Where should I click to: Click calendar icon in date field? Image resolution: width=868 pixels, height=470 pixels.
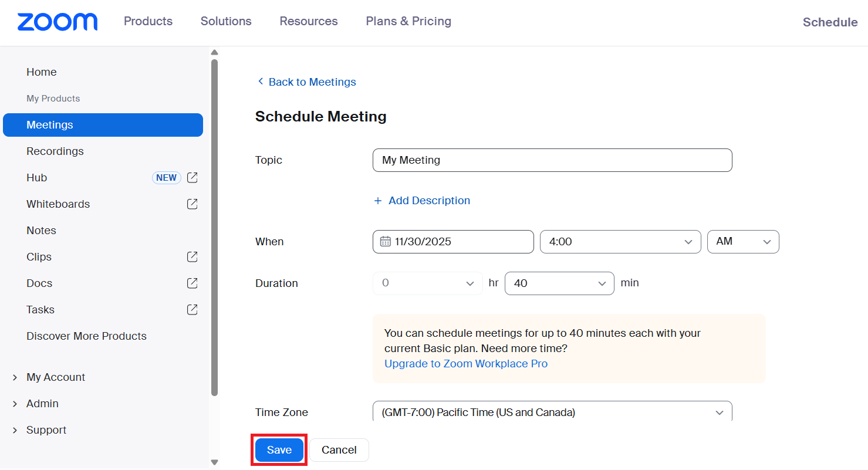click(x=386, y=242)
